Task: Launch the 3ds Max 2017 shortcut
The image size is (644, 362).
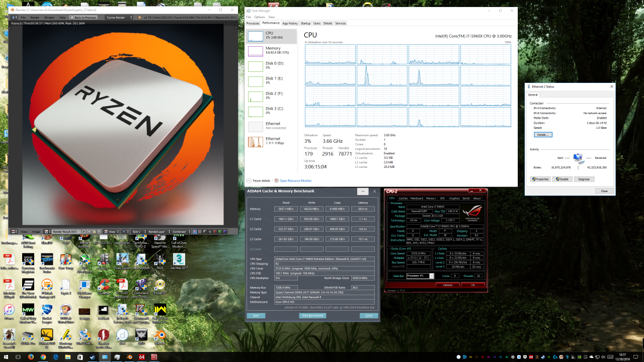Action: pos(179,259)
